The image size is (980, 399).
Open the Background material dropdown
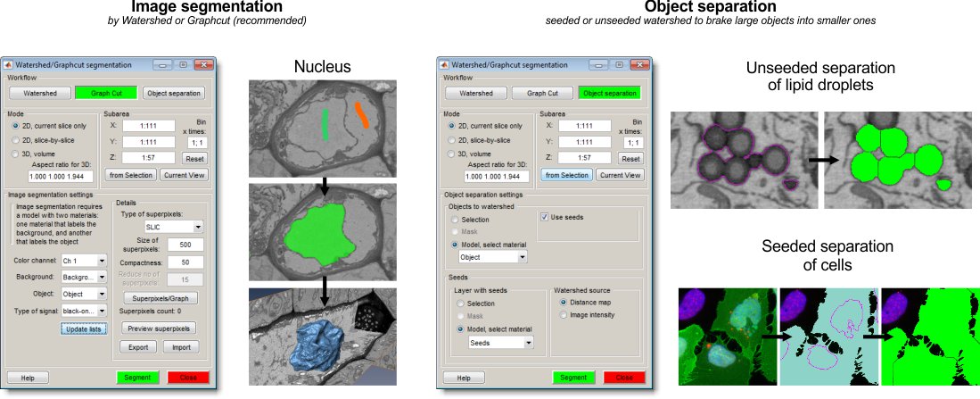[83, 277]
